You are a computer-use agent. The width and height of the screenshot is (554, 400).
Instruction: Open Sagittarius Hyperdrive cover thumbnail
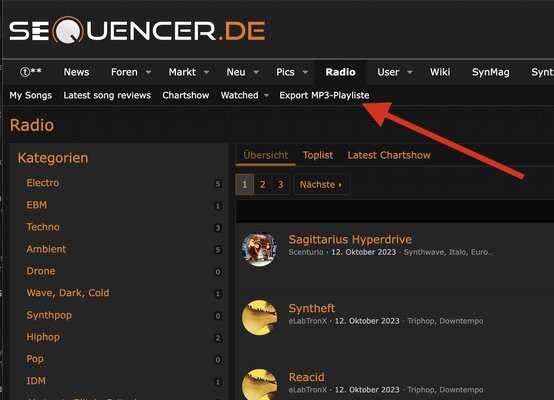[259, 249]
